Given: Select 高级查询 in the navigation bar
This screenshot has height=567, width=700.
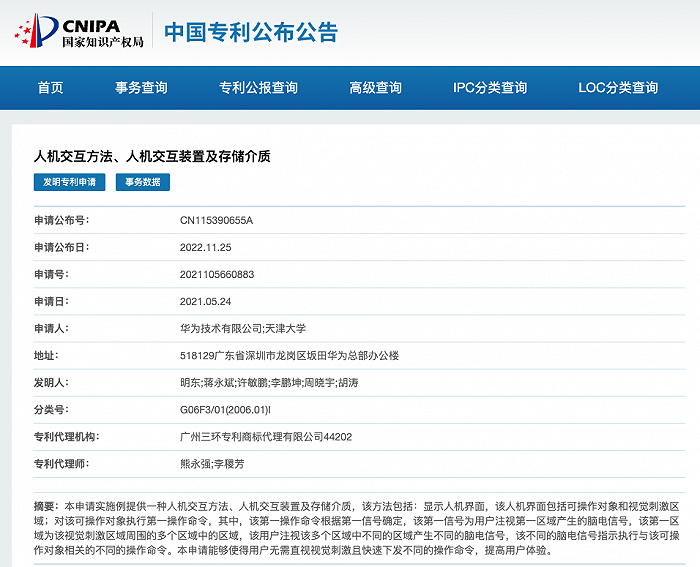Looking at the screenshot, I should 375,88.
